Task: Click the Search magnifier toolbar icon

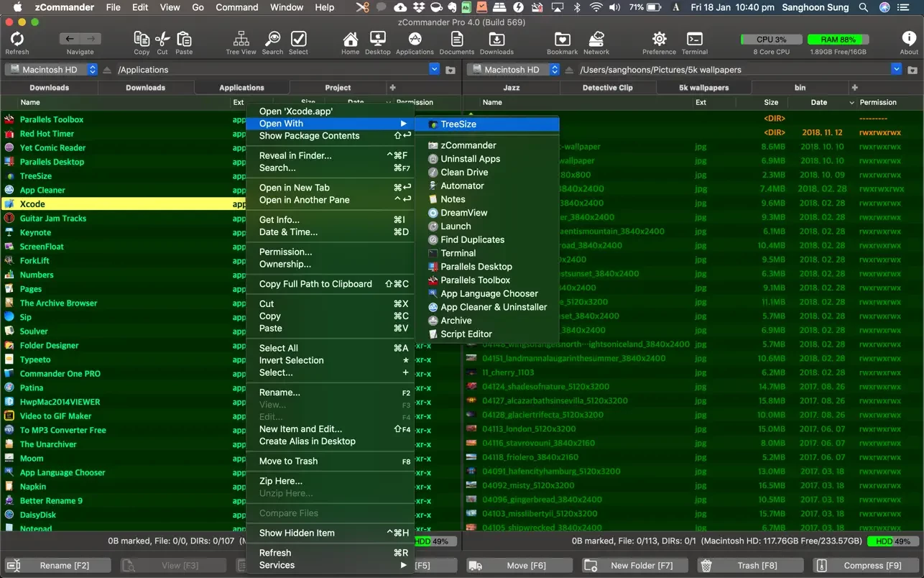Action: [x=272, y=40]
